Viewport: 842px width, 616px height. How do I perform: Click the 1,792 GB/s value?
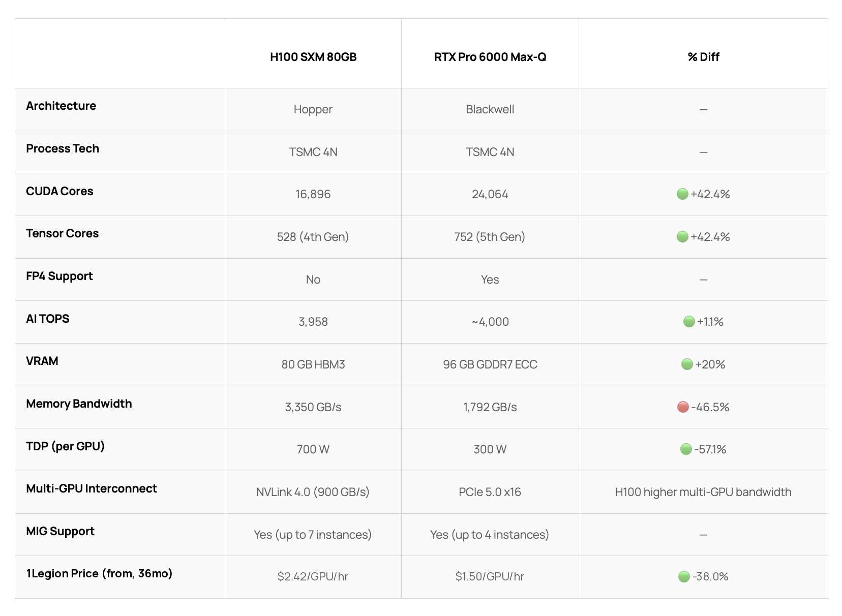tap(490, 407)
